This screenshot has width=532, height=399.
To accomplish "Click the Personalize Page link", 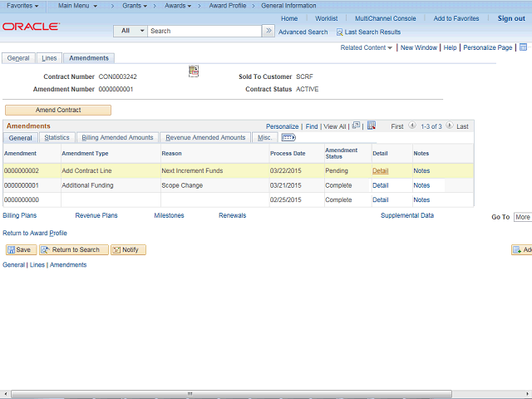I will (488, 48).
